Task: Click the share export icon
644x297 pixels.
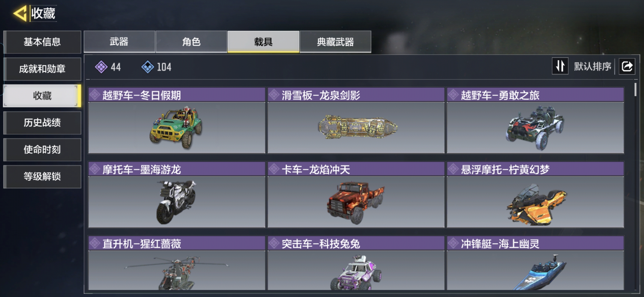Action: (x=627, y=66)
